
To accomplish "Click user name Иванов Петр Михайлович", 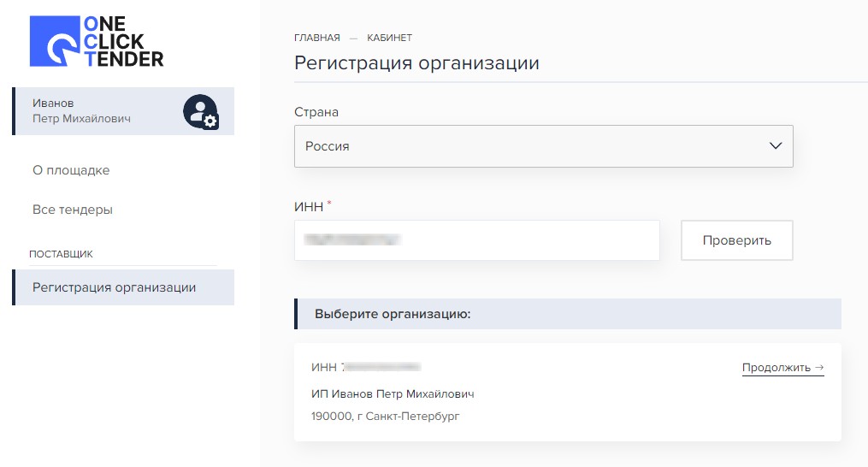I will pyautogui.click(x=82, y=111).
